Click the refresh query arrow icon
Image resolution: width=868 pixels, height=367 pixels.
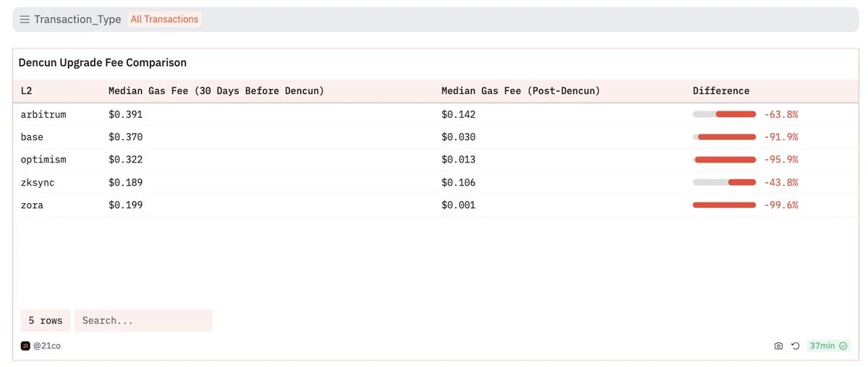[x=795, y=346]
